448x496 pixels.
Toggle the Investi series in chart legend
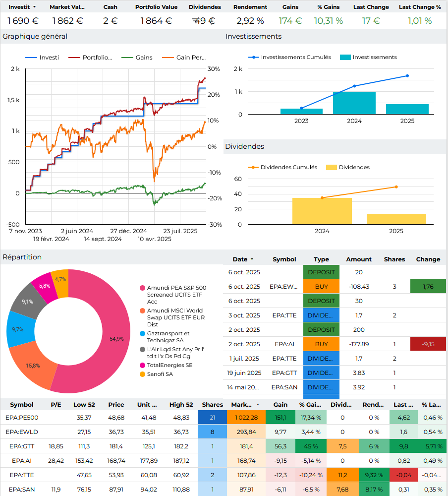click(x=42, y=58)
